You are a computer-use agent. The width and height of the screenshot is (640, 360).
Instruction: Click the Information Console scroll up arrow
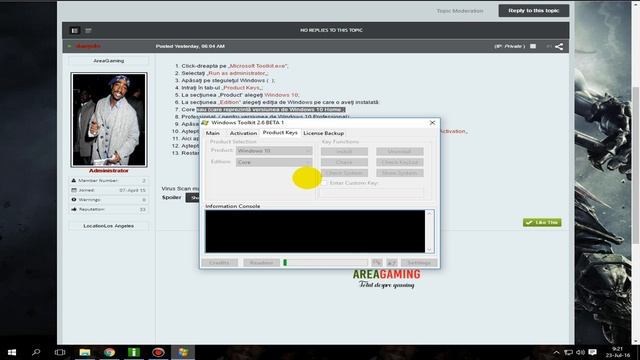pos(429,213)
